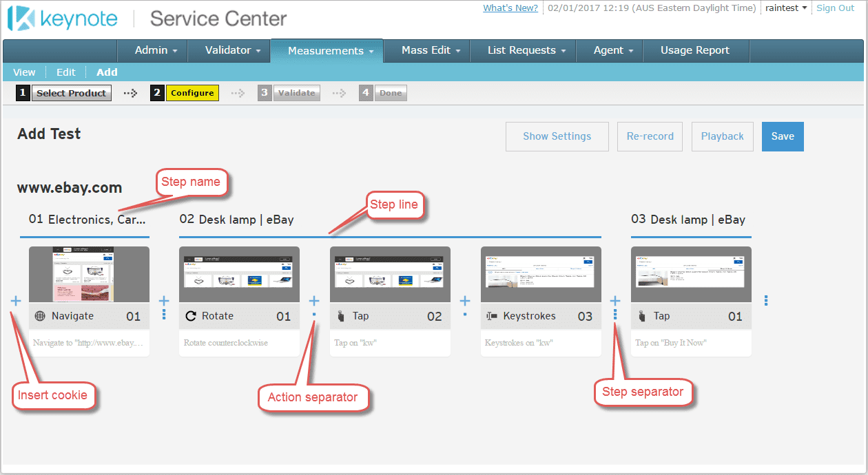Click step name "02 Desk lamp | eBay"
Image resolution: width=868 pixels, height=475 pixels.
[x=236, y=220]
